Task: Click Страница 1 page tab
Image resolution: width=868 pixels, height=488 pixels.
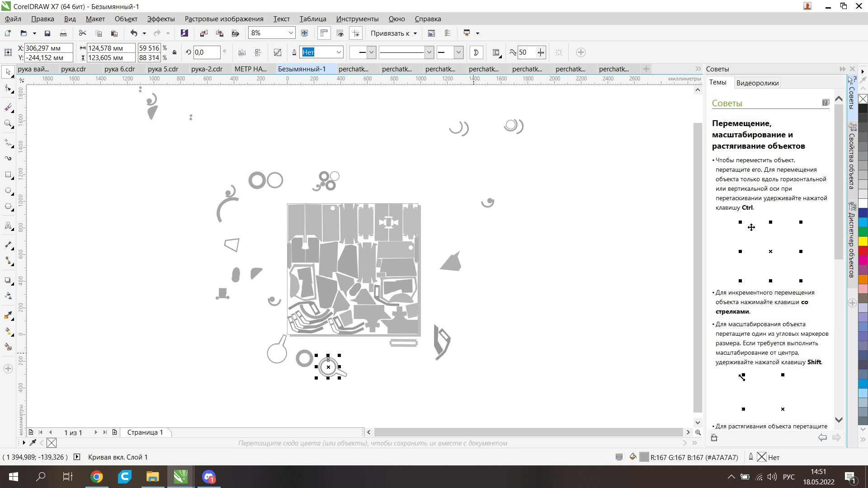Action: [x=145, y=432]
